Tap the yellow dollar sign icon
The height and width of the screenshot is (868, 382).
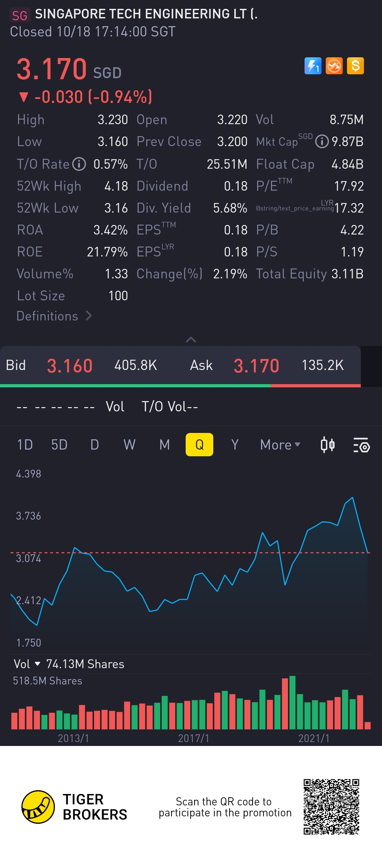355,66
